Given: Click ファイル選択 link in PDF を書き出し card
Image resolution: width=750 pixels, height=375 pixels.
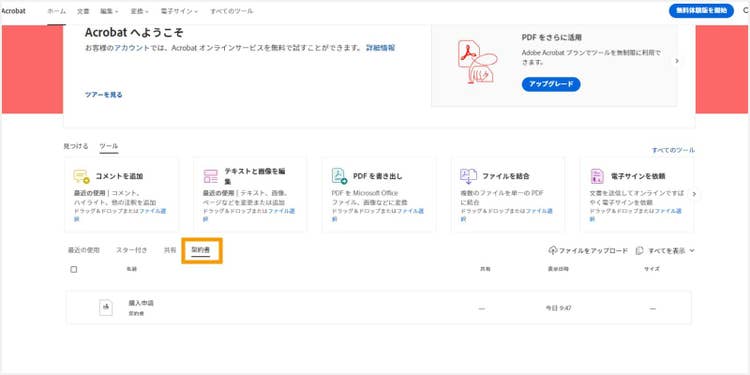Looking at the screenshot, I should [x=410, y=211].
